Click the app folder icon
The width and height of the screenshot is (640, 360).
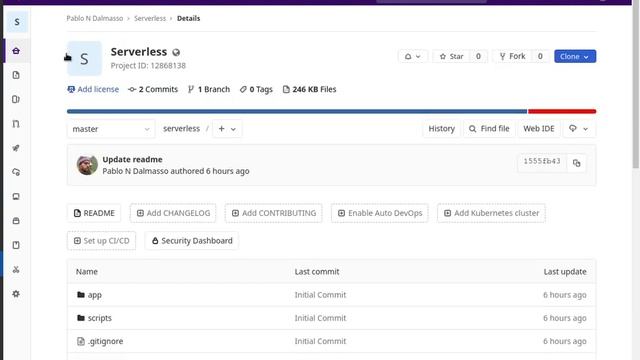[81, 294]
